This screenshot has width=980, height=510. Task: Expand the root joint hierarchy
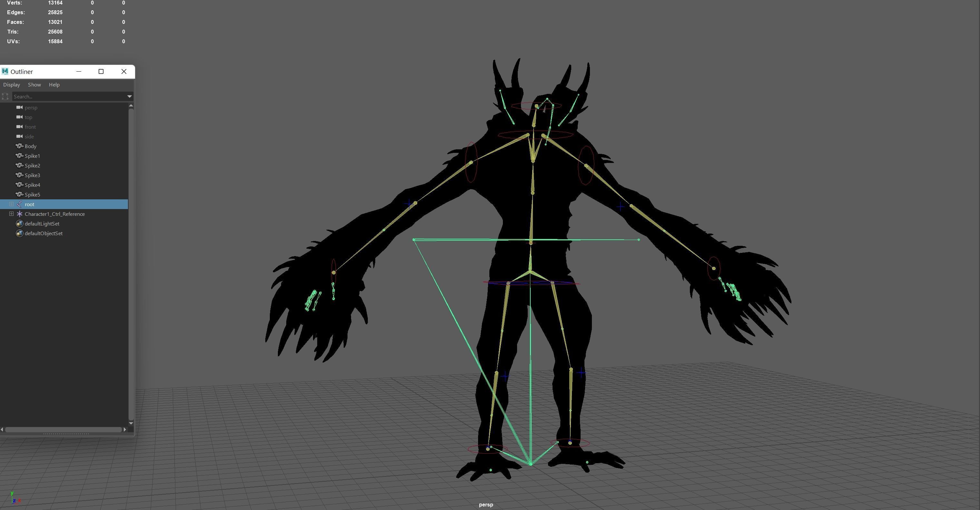11,205
